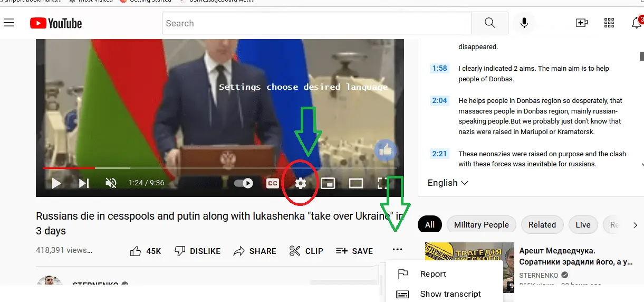
Task: Jump to the 2:04 transcript timestamp
Action: point(439,100)
